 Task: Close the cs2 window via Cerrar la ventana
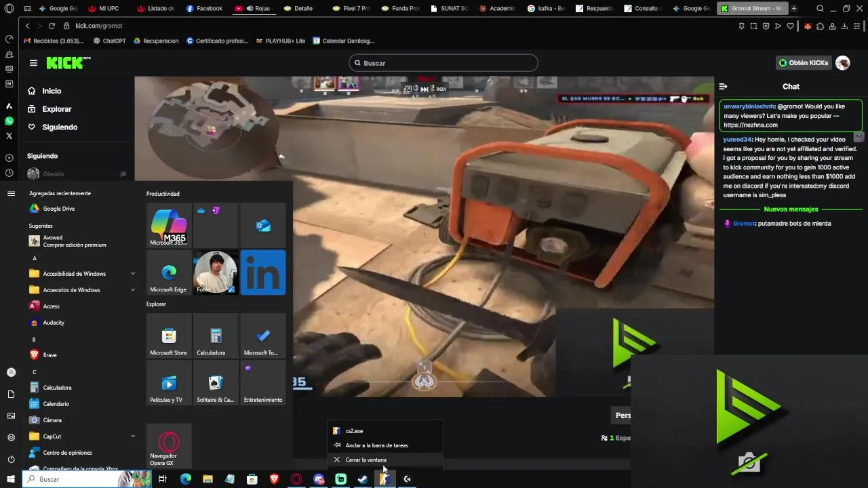pyautogui.click(x=384, y=460)
